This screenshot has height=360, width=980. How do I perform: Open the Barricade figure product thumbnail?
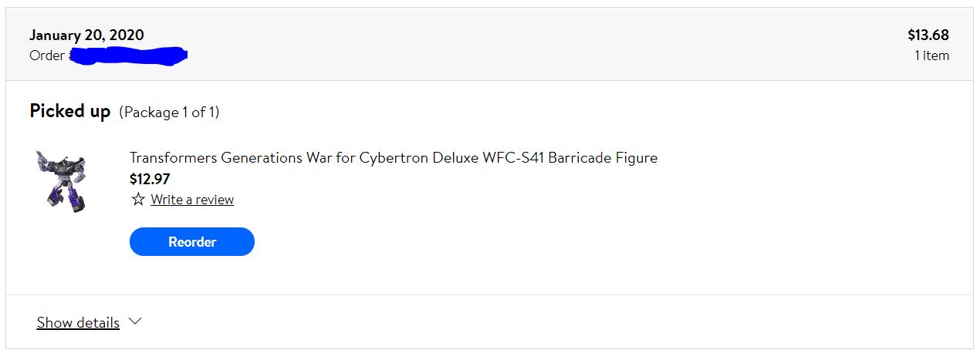61,181
